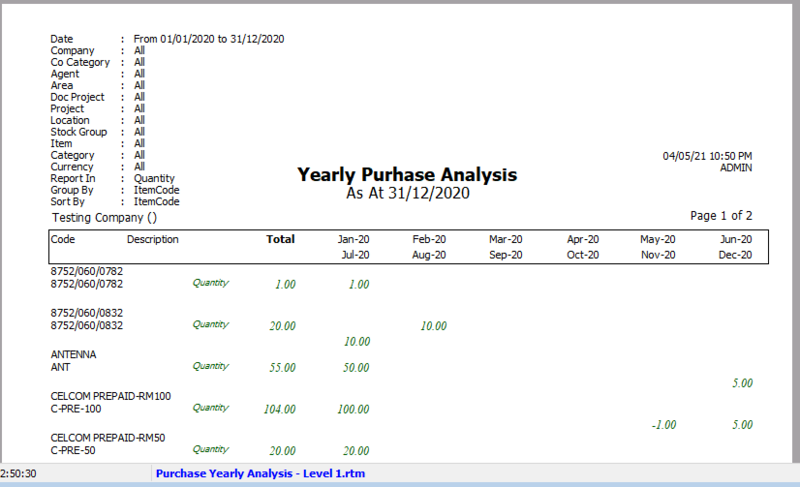Viewport: 800px width, 487px height.
Task: Click the 'Doc Project' filter label
Action: click(77, 97)
